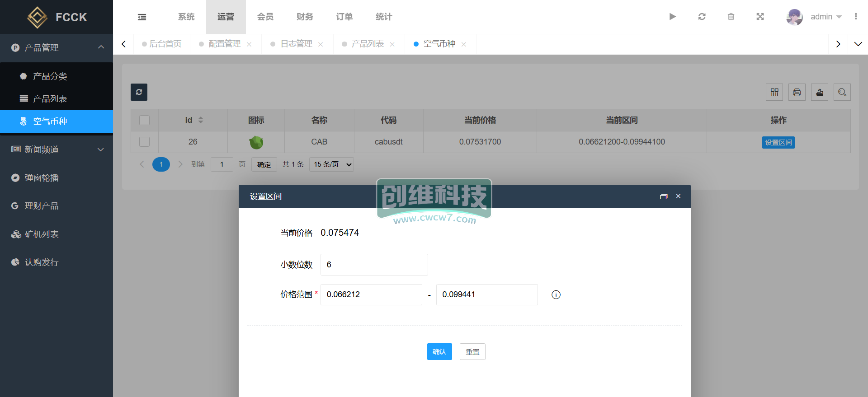Screen dimensions: 868x397
Task: Click the table refresh icon button
Action: coord(139,92)
